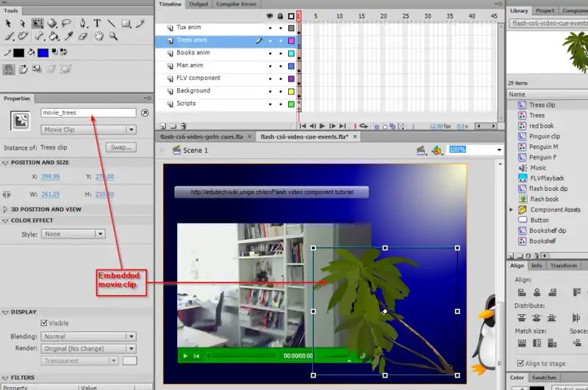Pick the Eyedropper tool

(x=68, y=35)
